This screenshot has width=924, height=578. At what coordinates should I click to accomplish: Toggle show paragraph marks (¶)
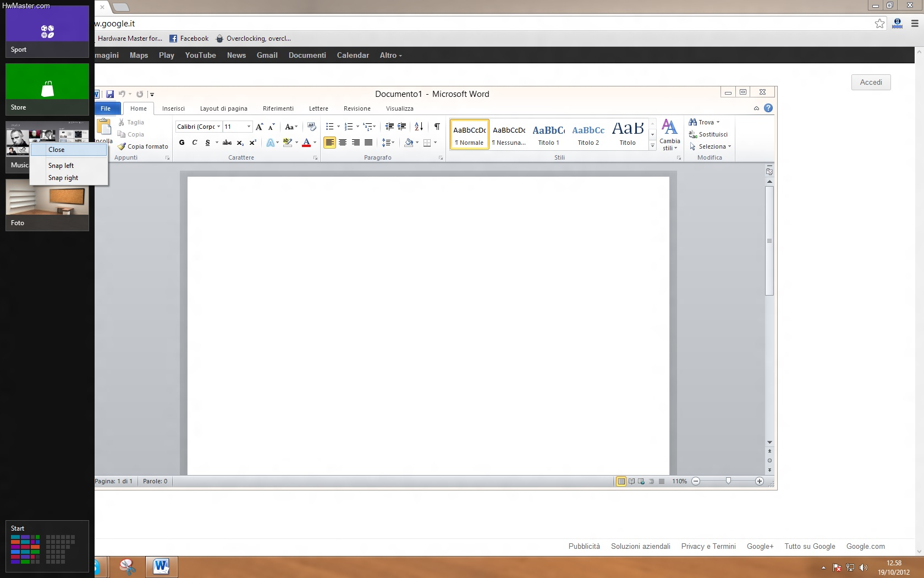pos(437,127)
